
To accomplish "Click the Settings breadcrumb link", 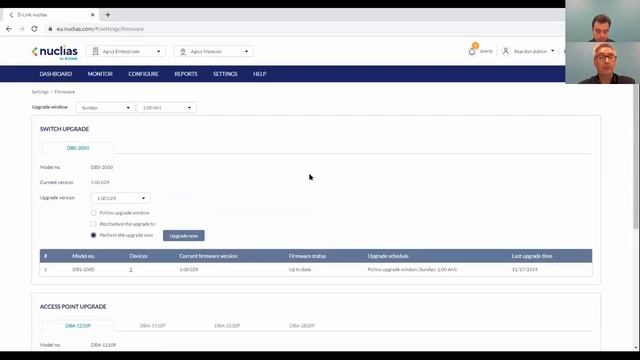I will click(x=40, y=92).
